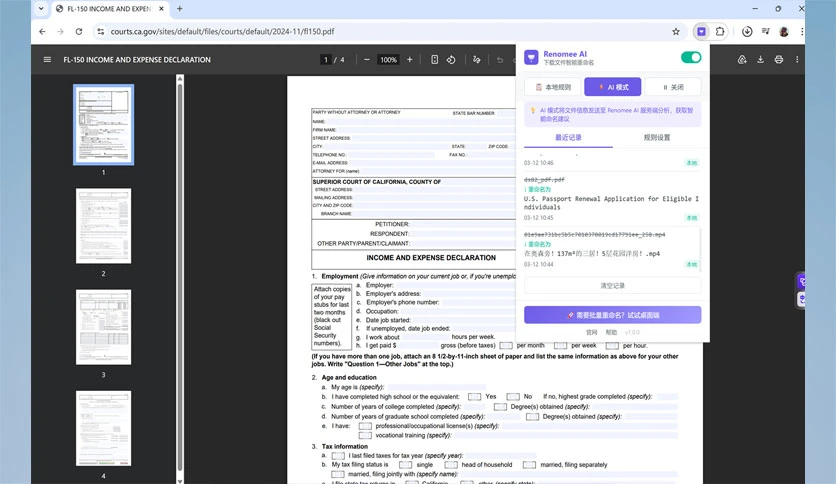836x484 pixels.
Task: Select the U.S. Passport Renewal Application record
Action: pyautogui.click(x=611, y=203)
